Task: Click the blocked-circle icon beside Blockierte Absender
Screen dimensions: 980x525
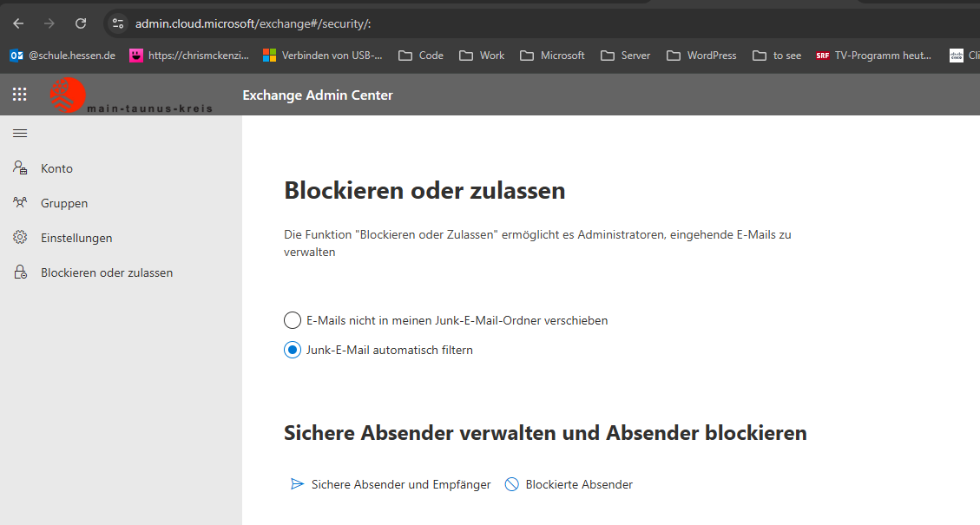Action: click(x=512, y=484)
